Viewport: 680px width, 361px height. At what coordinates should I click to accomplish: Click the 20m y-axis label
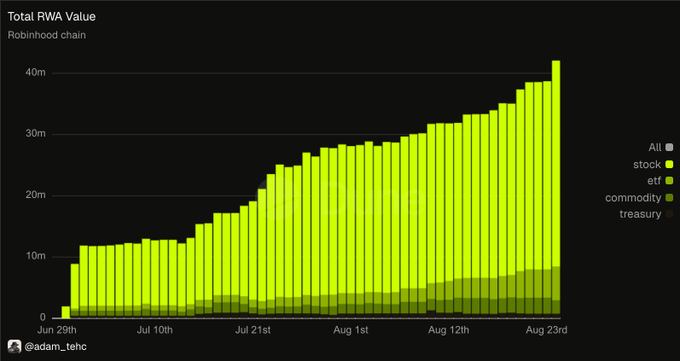(x=35, y=195)
